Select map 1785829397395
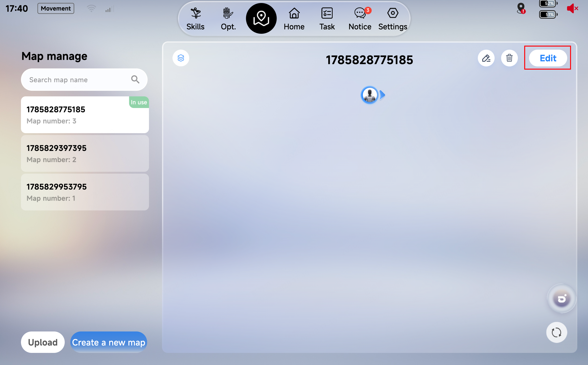This screenshot has height=365, width=588. [x=85, y=154]
